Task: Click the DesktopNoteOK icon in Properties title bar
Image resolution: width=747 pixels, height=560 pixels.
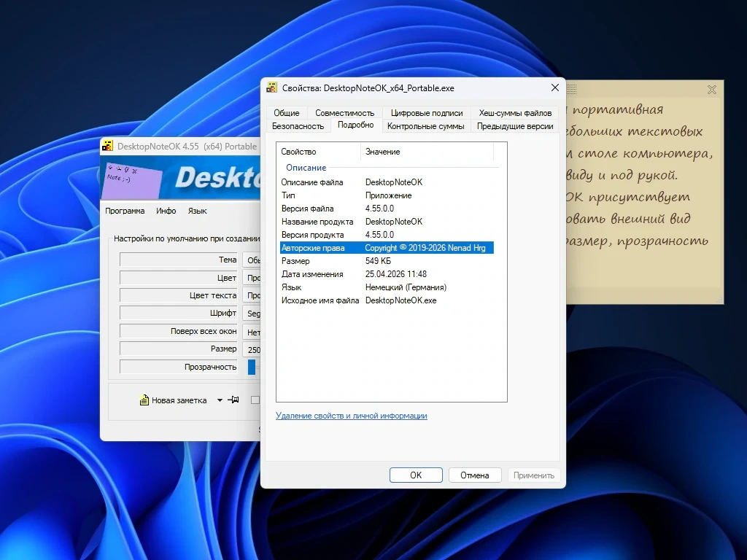Action: tap(271, 87)
